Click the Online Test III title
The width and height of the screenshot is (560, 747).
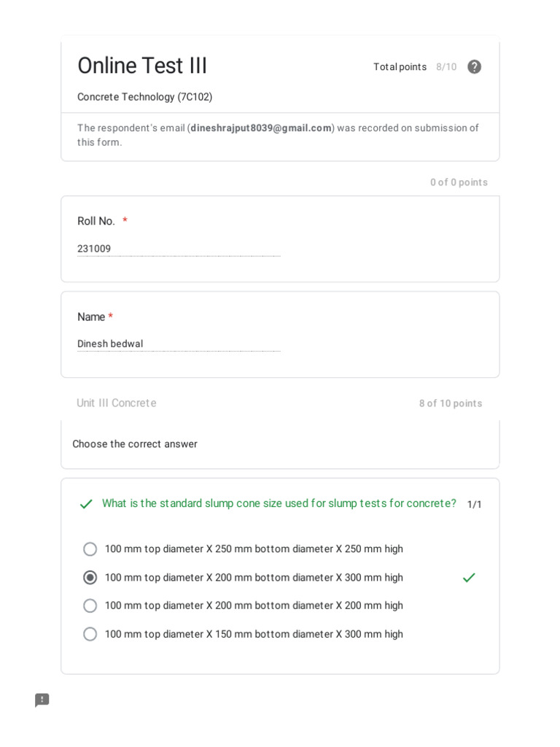coord(142,66)
